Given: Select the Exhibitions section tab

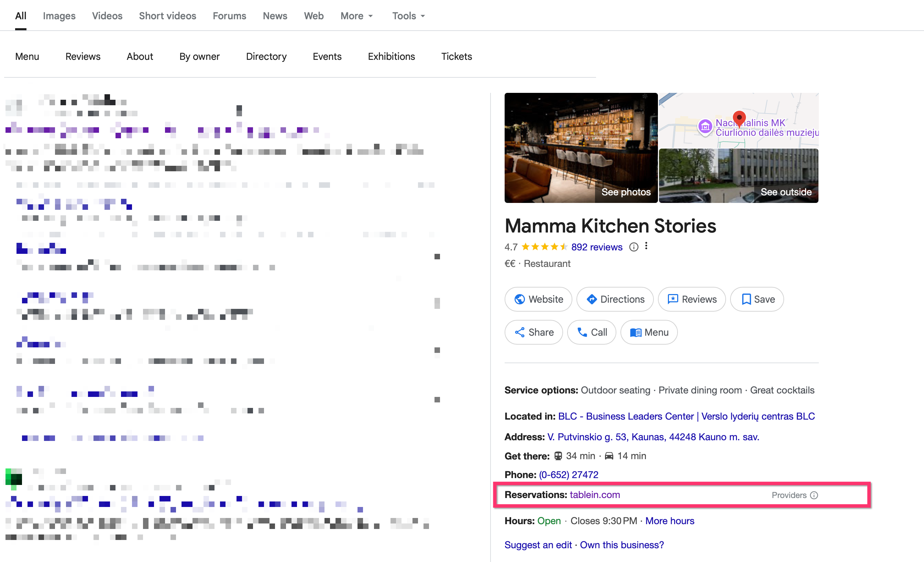Looking at the screenshot, I should click(391, 56).
